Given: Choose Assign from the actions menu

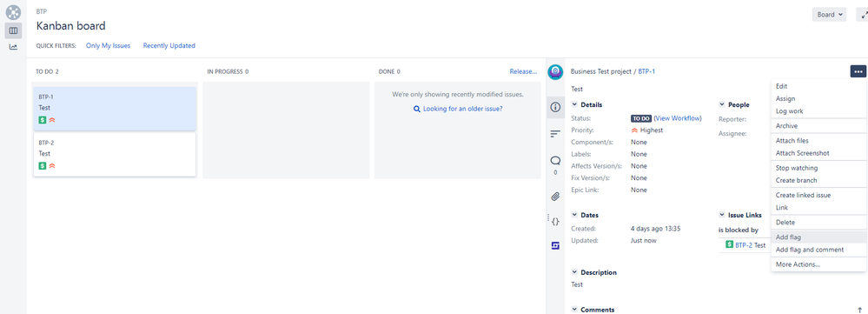Looking at the screenshot, I should (x=818, y=98).
